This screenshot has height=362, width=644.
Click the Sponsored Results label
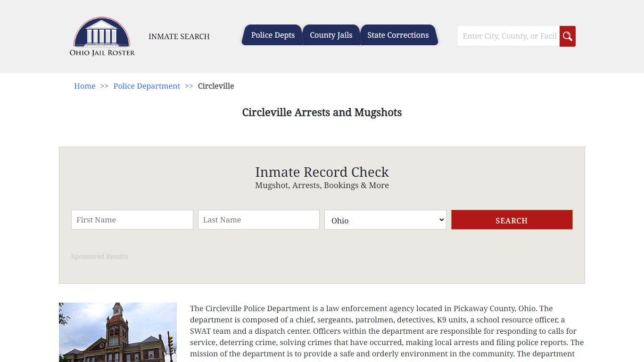click(100, 256)
